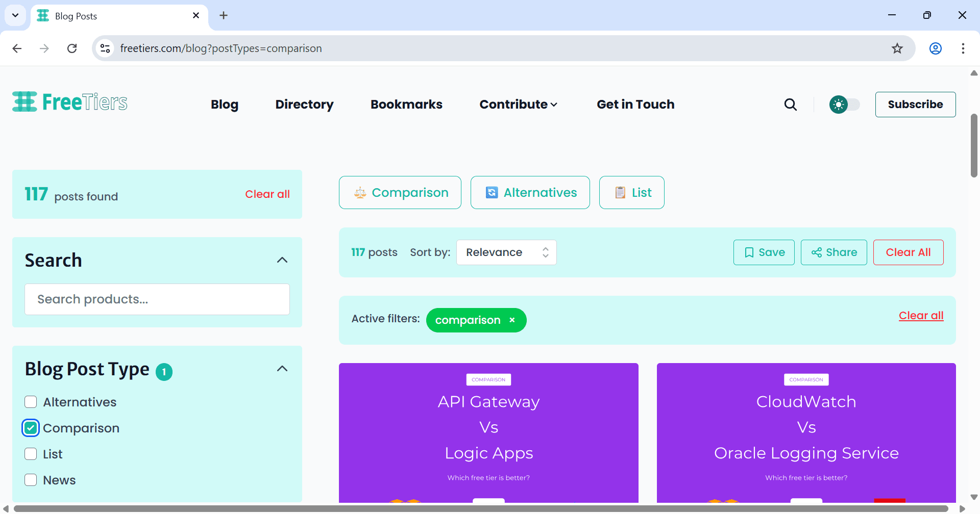Click the scroll down arrow of the page
Viewport: 980px width, 514px height.
[974, 497]
